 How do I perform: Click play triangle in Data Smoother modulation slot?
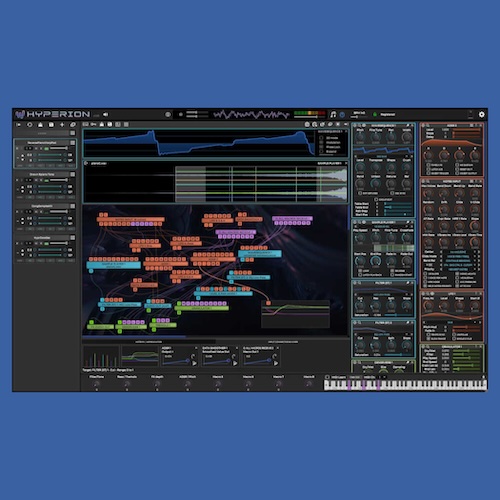[235, 363]
